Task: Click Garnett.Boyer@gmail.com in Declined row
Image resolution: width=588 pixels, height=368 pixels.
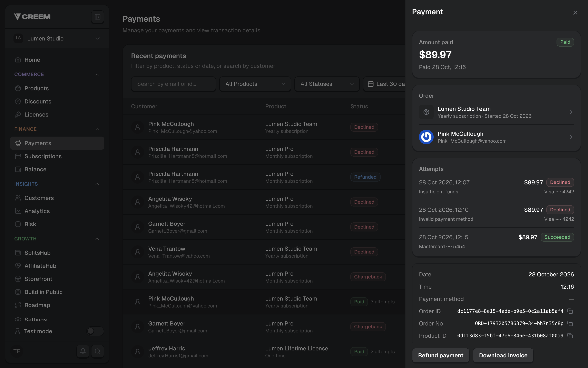Action: 178,231
